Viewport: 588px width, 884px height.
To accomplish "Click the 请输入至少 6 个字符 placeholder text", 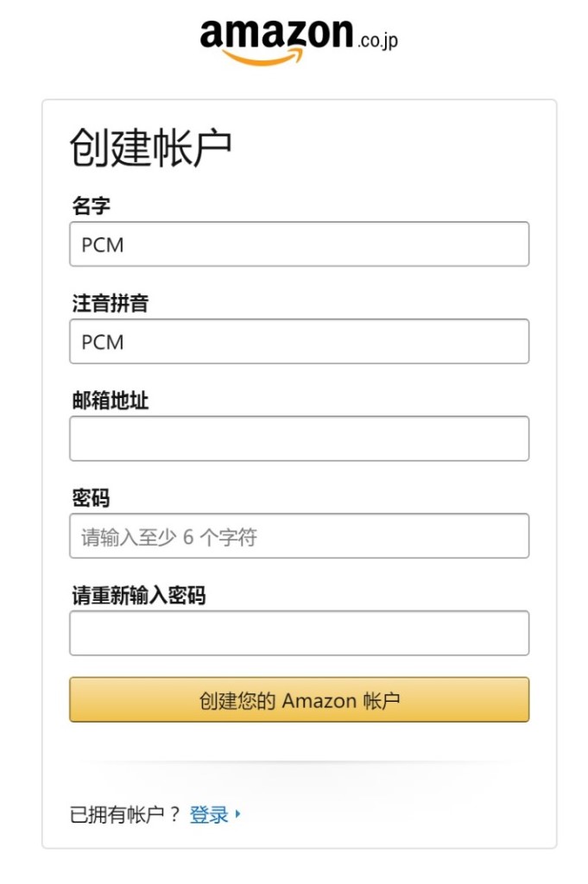I will (169, 537).
